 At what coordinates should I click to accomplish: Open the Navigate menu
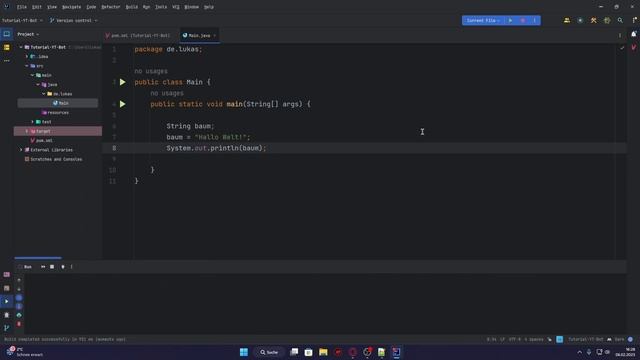coord(71,7)
